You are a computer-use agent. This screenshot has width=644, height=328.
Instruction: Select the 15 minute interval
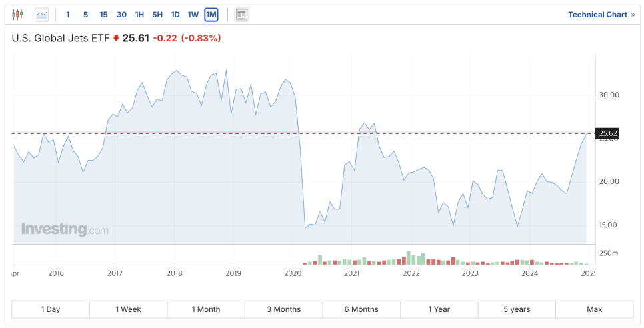[103, 15]
